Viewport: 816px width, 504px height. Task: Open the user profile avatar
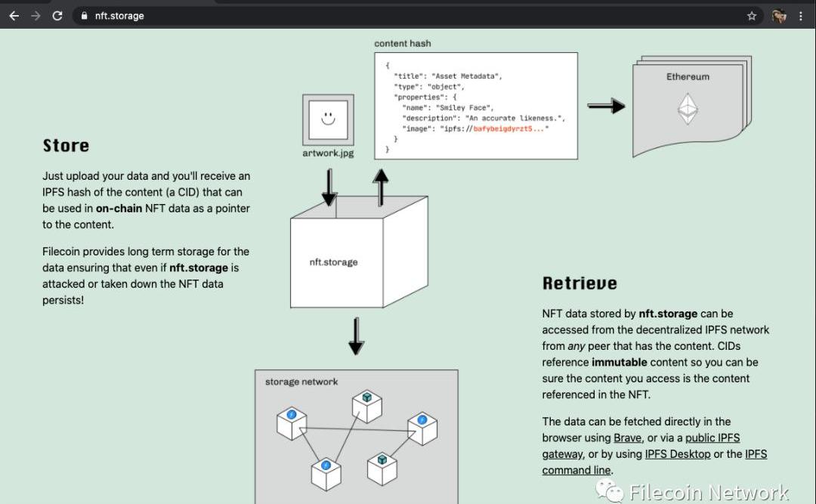click(x=779, y=16)
